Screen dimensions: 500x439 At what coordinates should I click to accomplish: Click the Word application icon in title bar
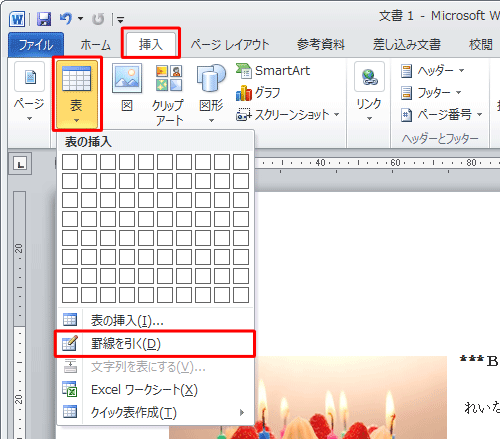click(17, 19)
